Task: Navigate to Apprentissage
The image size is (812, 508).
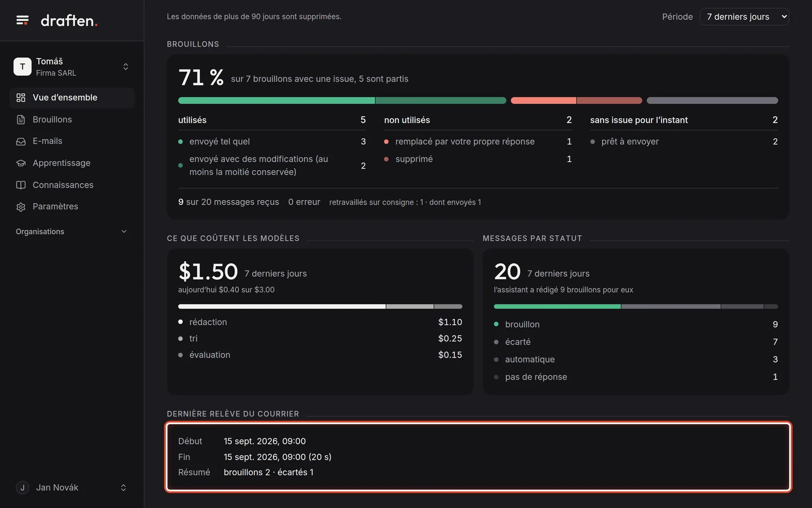Action: coord(72,163)
